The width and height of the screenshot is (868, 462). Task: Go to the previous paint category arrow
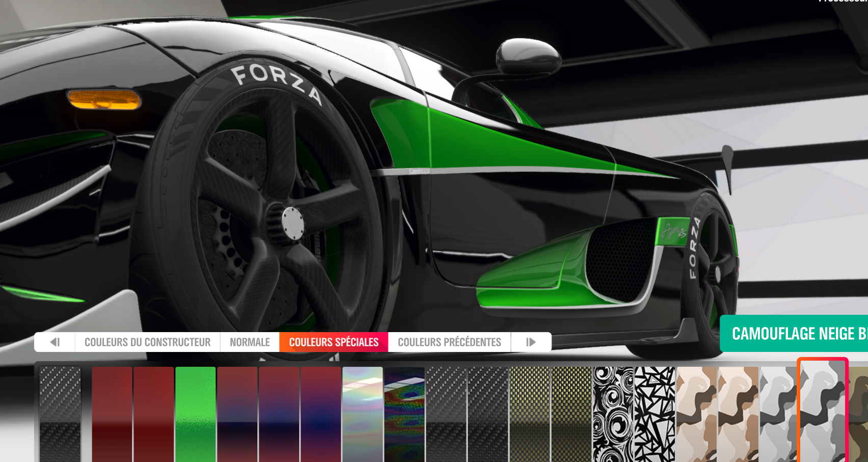(x=55, y=342)
